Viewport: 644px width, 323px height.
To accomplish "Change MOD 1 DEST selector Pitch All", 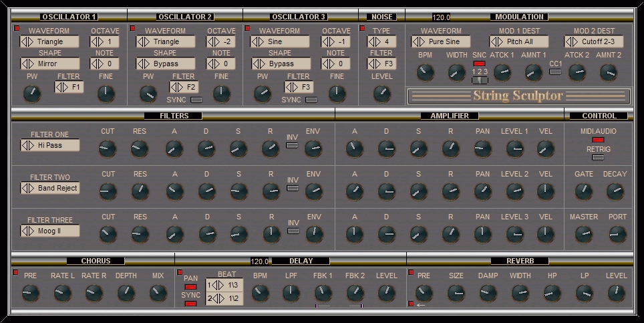I will (x=519, y=41).
